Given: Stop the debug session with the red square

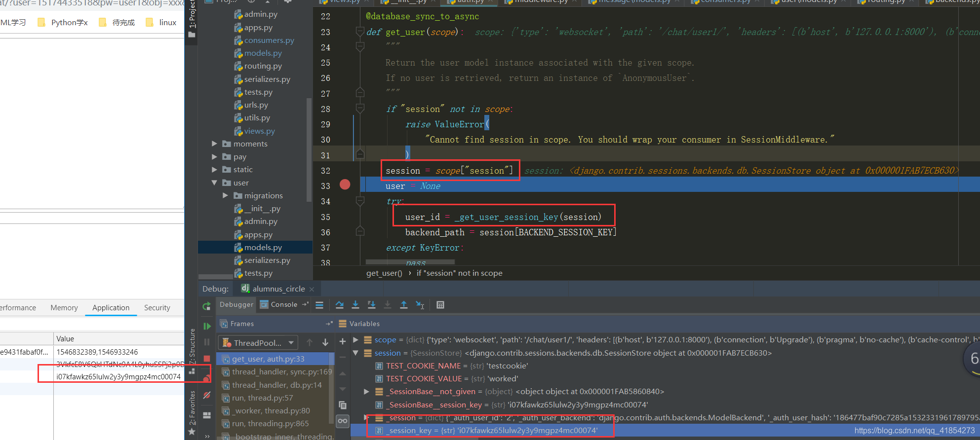Looking at the screenshot, I should click(207, 359).
